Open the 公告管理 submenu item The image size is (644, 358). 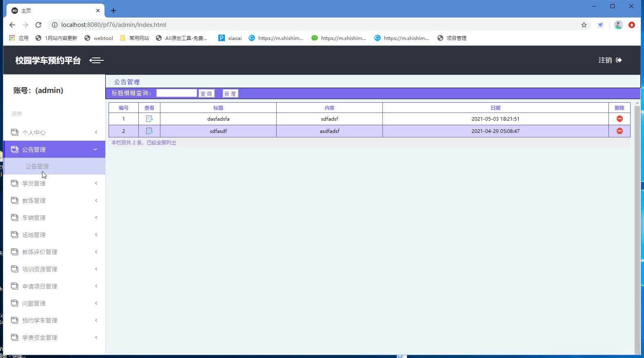pyautogui.click(x=54, y=166)
